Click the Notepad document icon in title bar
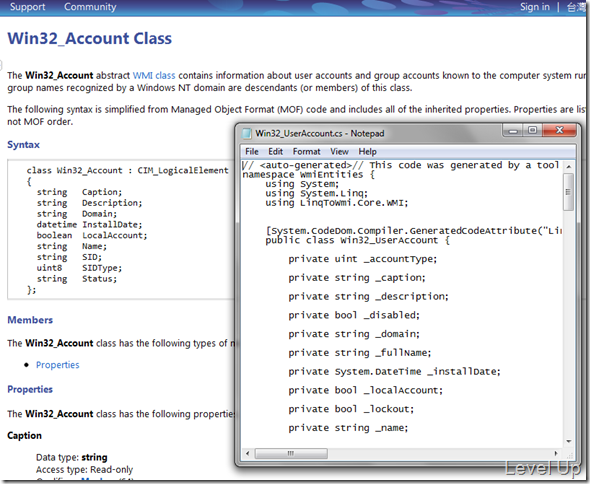 247,133
